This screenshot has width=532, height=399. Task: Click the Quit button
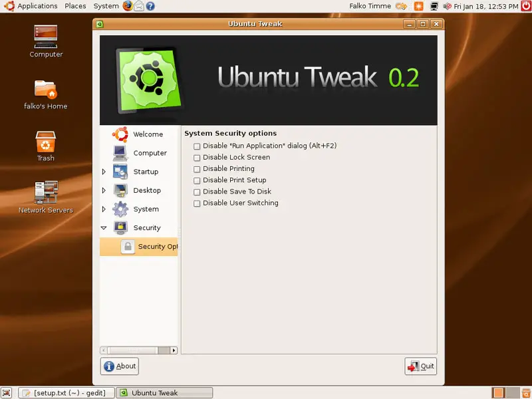[x=421, y=366]
